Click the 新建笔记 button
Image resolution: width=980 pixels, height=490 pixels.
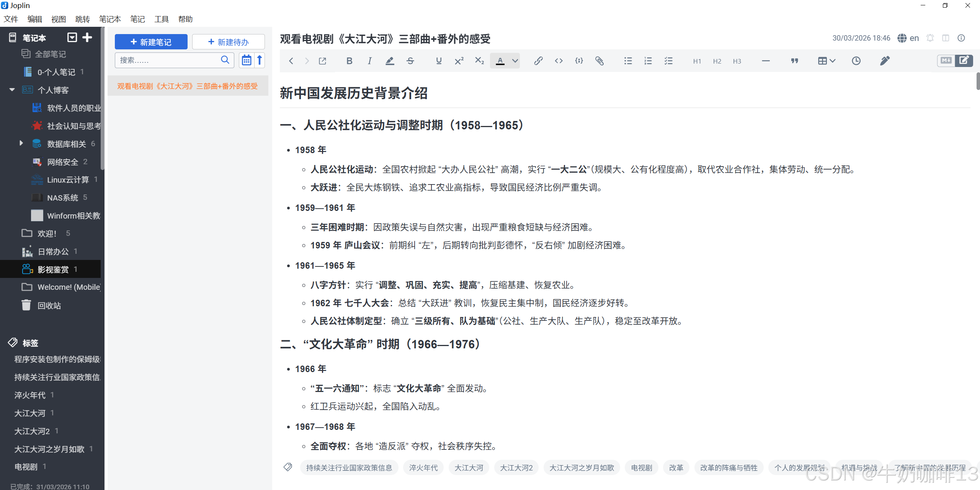tap(151, 42)
